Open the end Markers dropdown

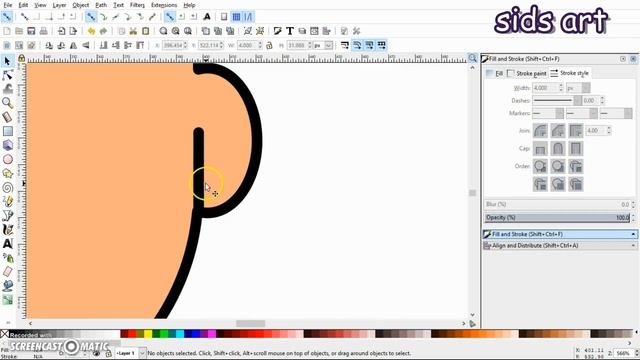click(628, 113)
